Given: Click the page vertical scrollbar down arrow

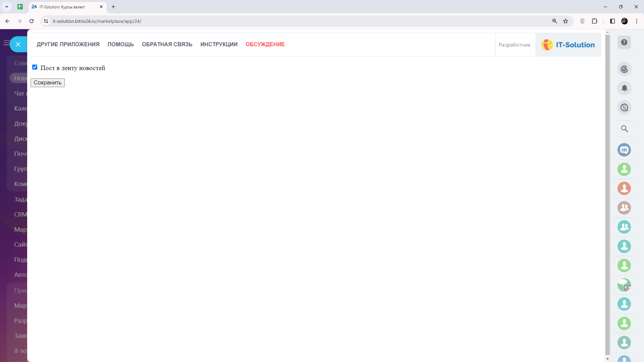Looking at the screenshot, I should tap(607, 359).
